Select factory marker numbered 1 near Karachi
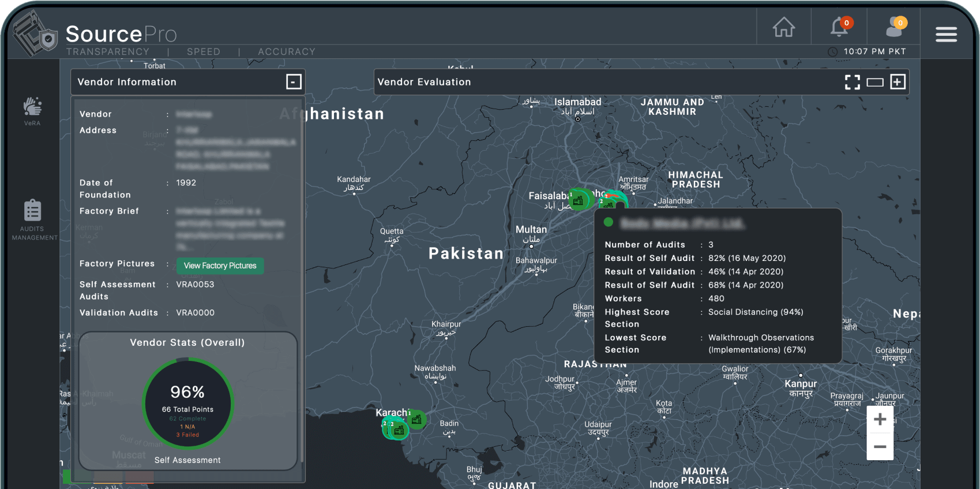This screenshot has height=489, width=980. tap(416, 420)
